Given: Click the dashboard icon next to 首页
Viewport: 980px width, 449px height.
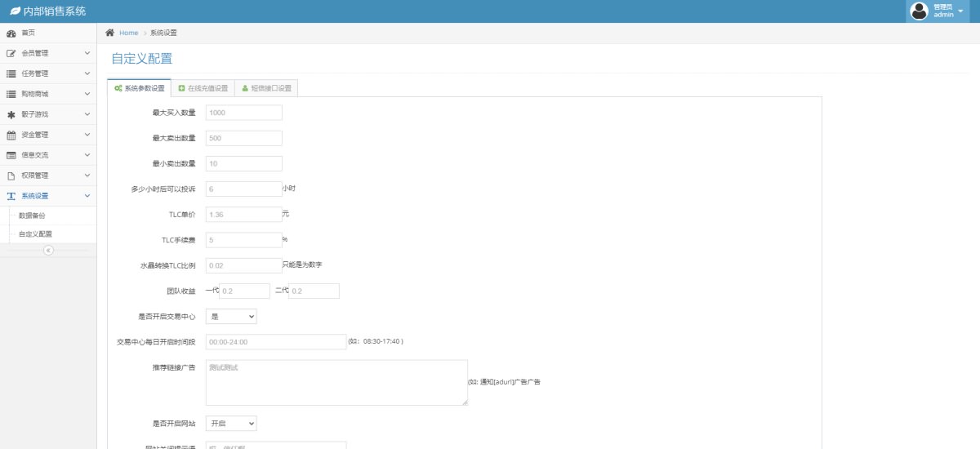Looking at the screenshot, I should pyautogui.click(x=11, y=33).
